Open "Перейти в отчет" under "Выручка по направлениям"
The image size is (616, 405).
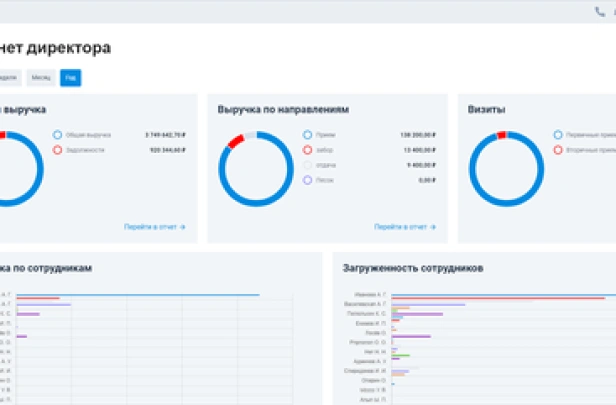tap(404, 227)
